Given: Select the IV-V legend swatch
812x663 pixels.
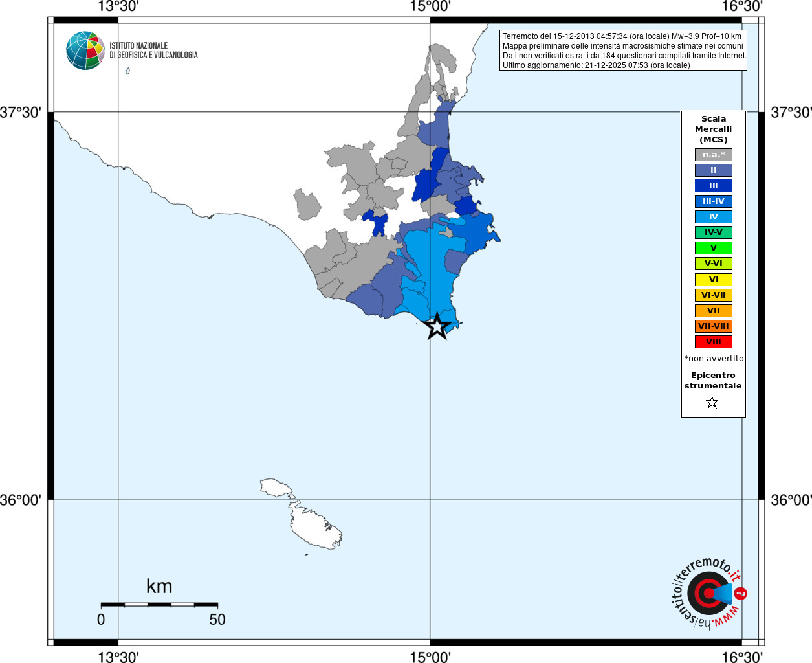Looking at the screenshot, I should coord(714,232).
